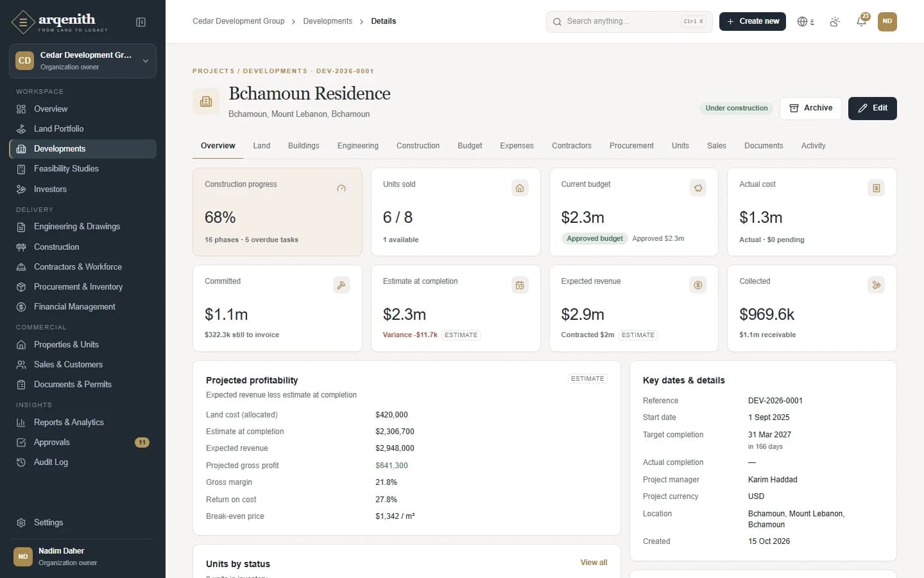Screen dimensions: 924x578
Task: Click the Under construction status badge
Action: (x=737, y=108)
